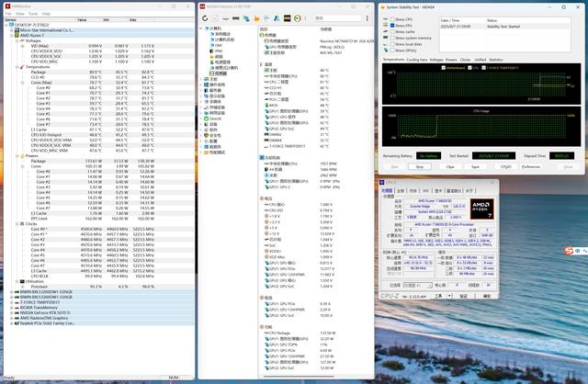Viewport: 588px width, 384px height.
Task: Click the blue monitor icon in AIDA64 toolbar
Action: [x=246, y=18]
